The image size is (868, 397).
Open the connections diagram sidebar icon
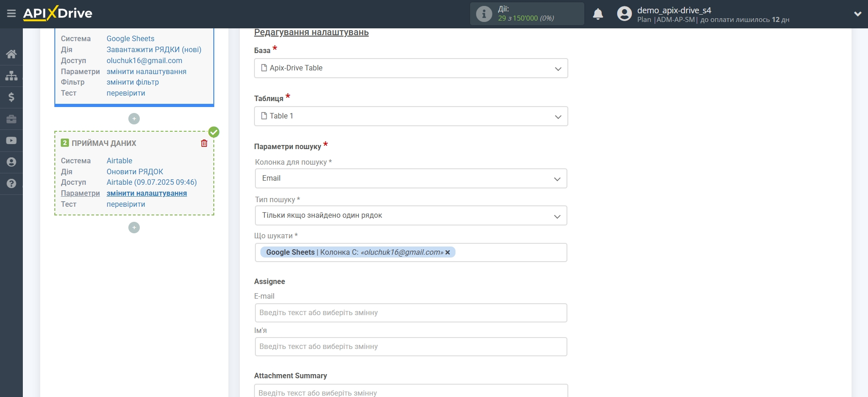pos(11,75)
